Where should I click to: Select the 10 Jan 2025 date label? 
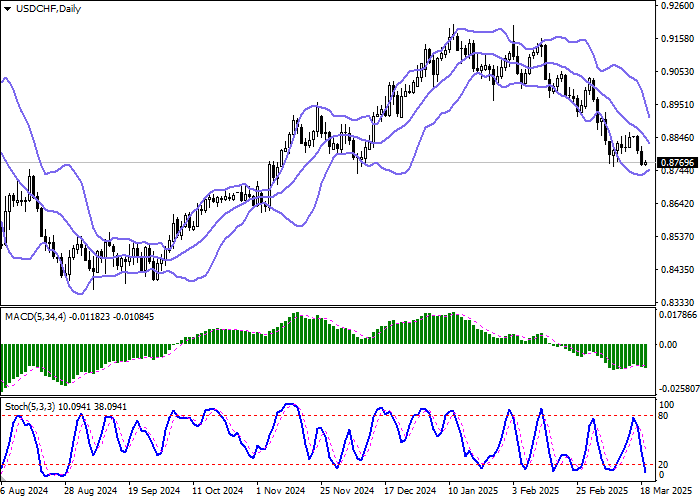click(x=473, y=491)
